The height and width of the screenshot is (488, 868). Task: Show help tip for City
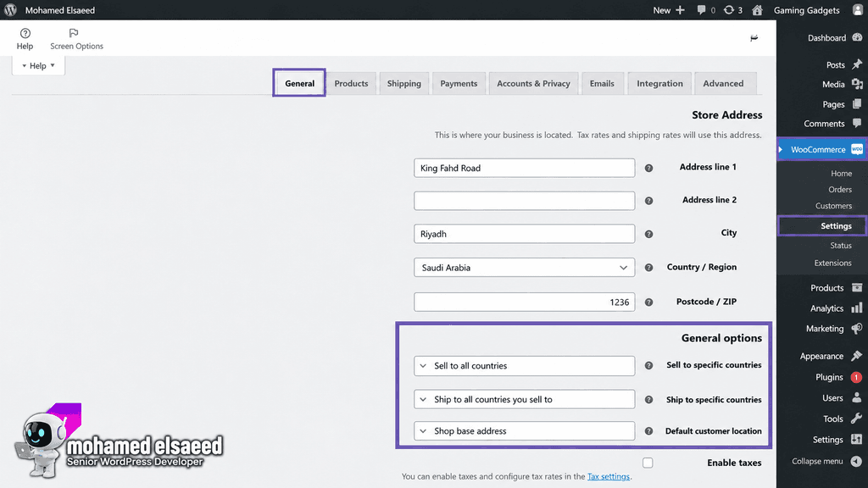coord(648,234)
